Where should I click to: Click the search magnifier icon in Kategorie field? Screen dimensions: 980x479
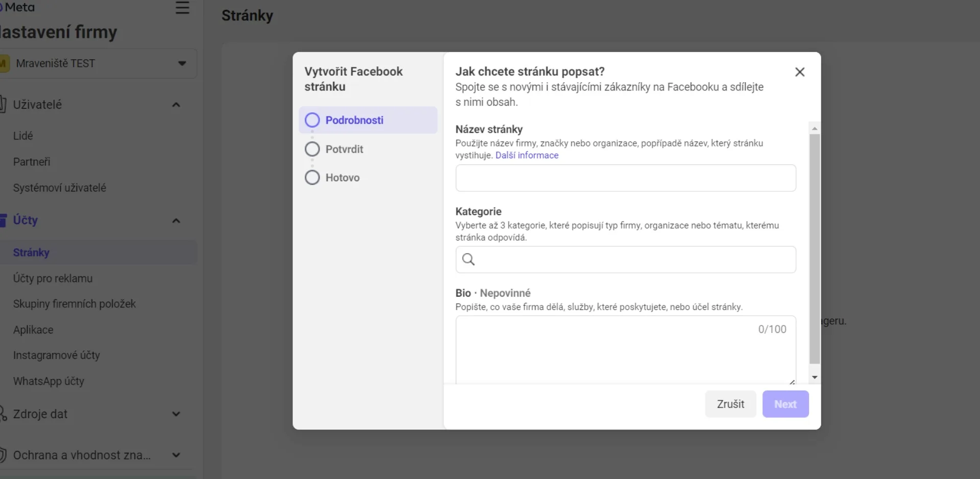click(468, 259)
